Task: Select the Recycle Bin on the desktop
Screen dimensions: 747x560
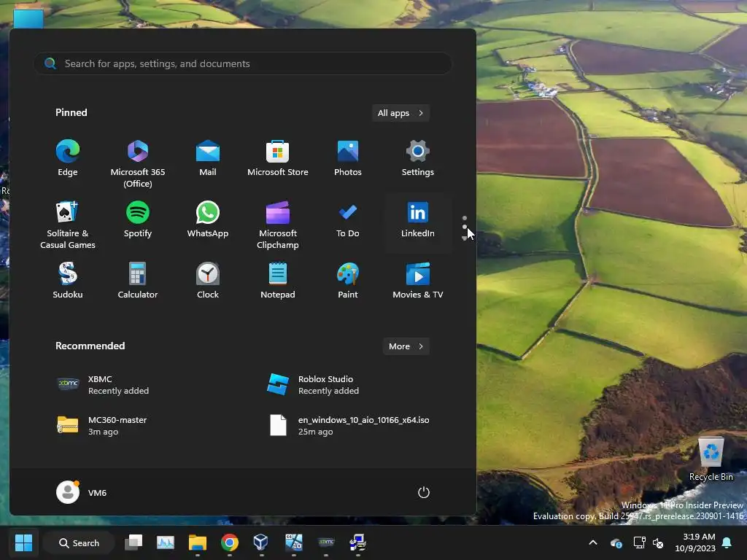Action: point(711,459)
